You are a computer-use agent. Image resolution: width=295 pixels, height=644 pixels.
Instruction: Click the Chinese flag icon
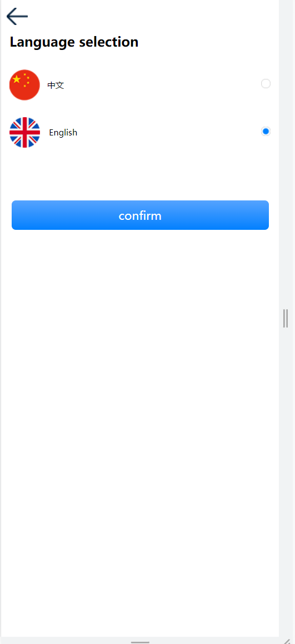pyautogui.click(x=24, y=85)
